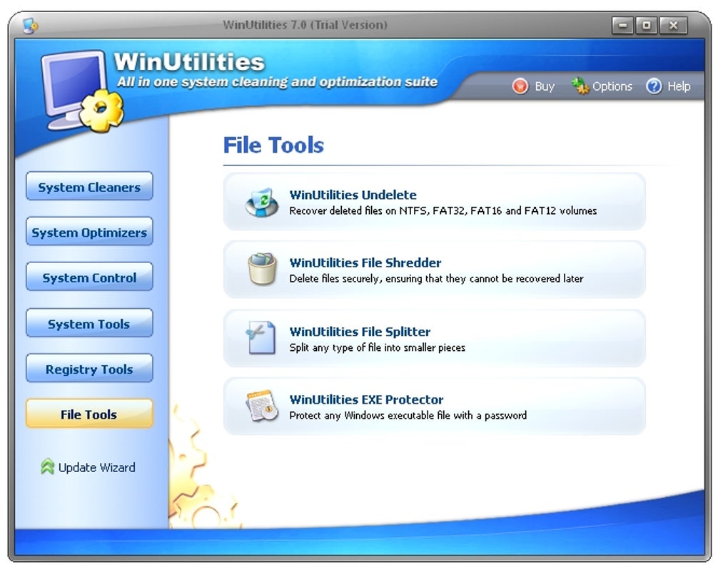The width and height of the screenshot is (728, 572).
Task: Switch to Registry Tools
Action: click(89, 369)
